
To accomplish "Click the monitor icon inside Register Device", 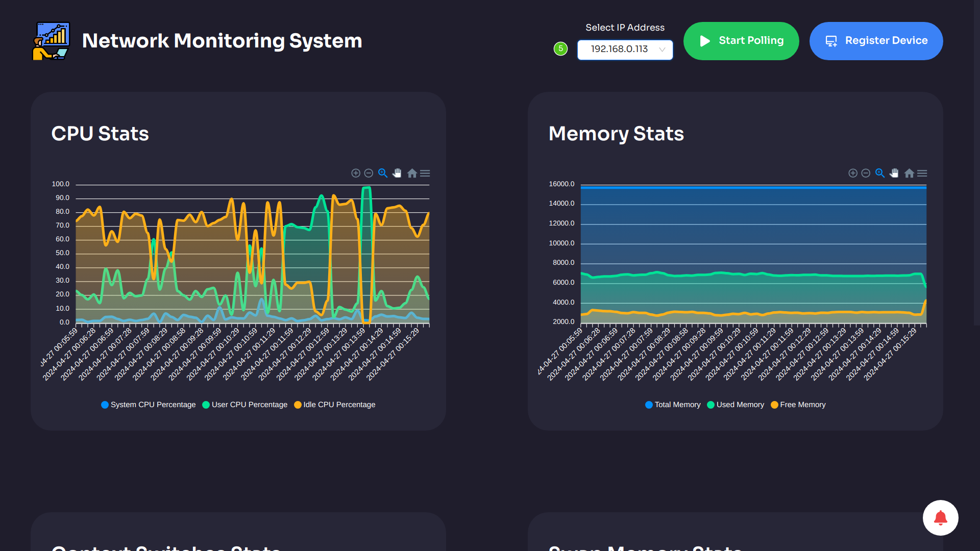I will (x=831, y=41).
